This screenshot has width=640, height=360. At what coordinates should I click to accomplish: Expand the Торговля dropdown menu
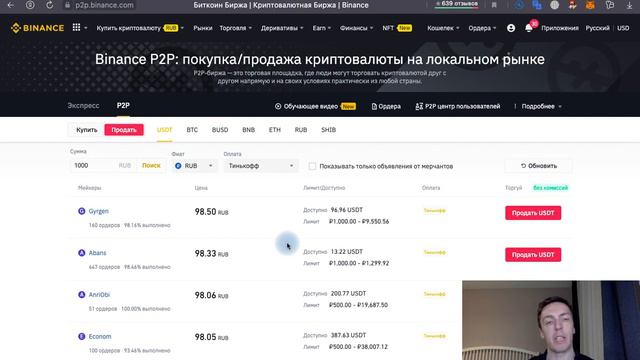pyautogui.click(x=236, y=28)
